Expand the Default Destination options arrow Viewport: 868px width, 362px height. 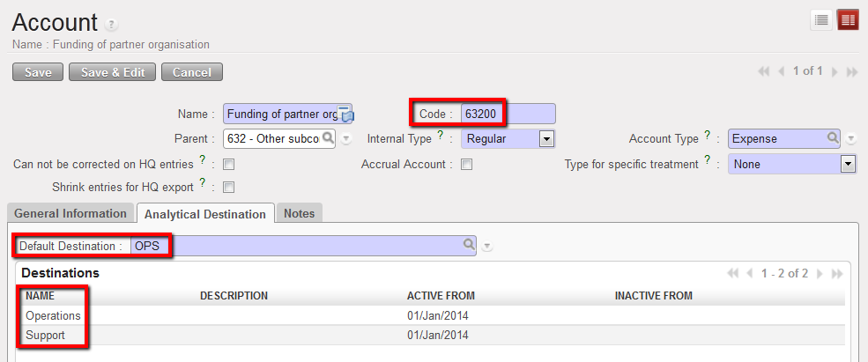487,247
